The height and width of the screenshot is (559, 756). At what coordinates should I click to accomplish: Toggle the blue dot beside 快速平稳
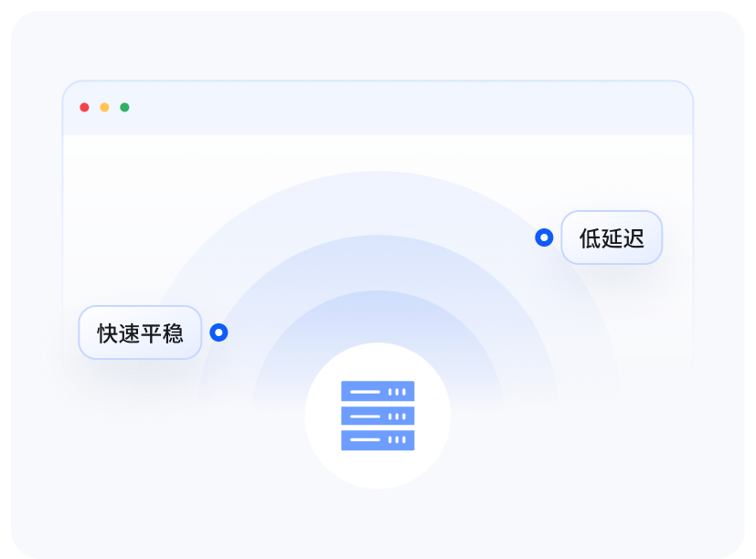click(218, 332)
